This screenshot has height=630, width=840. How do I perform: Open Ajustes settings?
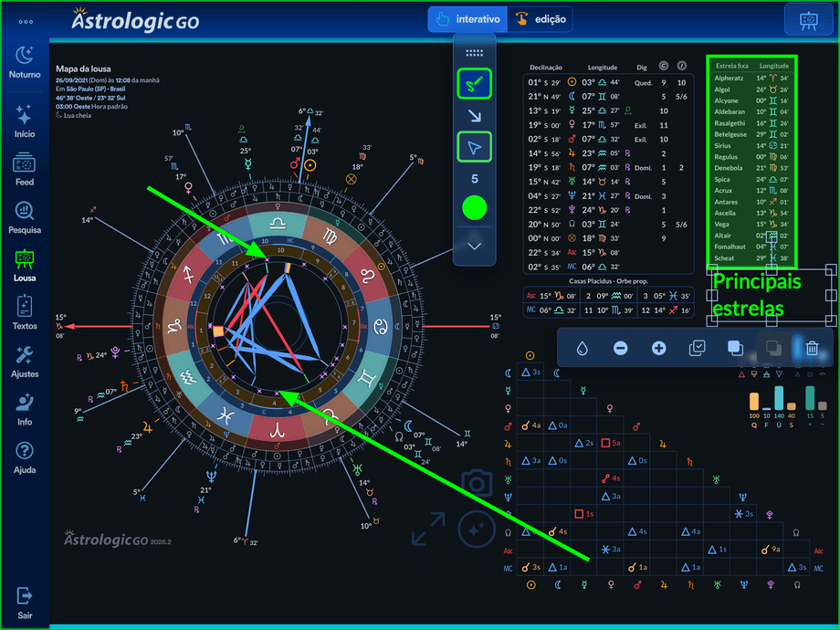(x=25, y=362)
